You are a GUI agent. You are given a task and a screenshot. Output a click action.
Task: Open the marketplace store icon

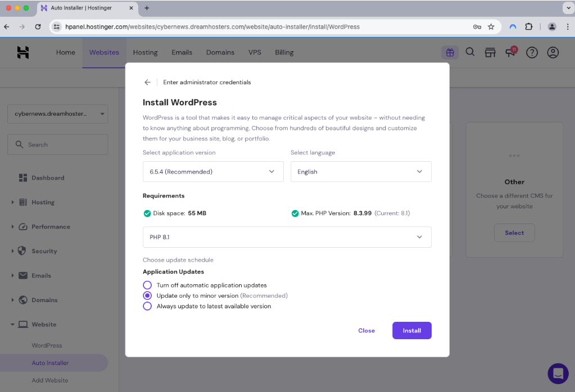[490, 52]
